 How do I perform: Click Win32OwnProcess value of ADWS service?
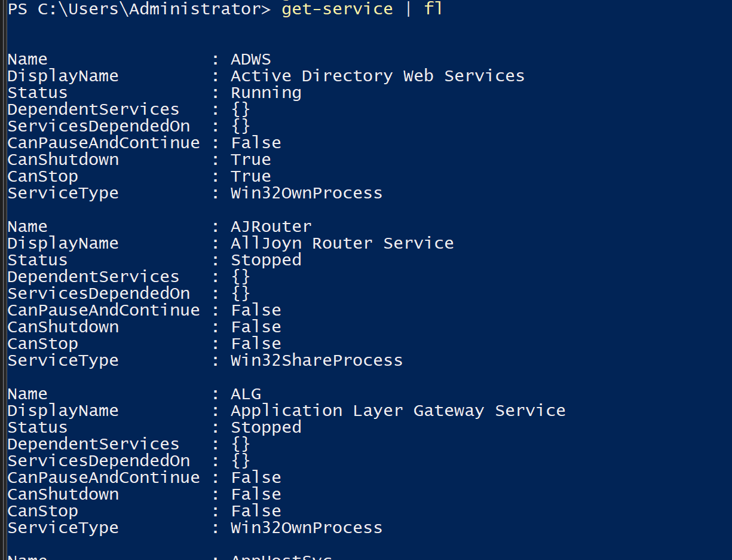coord(307,193)
